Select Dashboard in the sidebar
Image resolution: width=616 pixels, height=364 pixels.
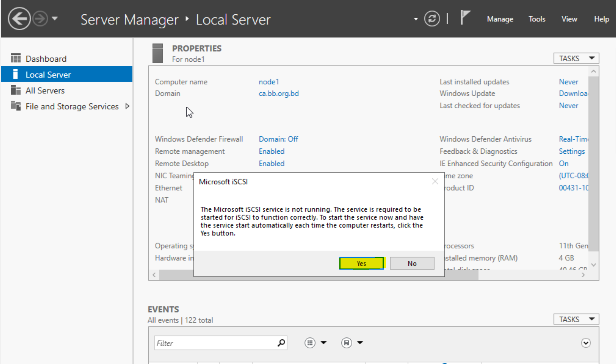pyautogui.click(x=67, y=59)
